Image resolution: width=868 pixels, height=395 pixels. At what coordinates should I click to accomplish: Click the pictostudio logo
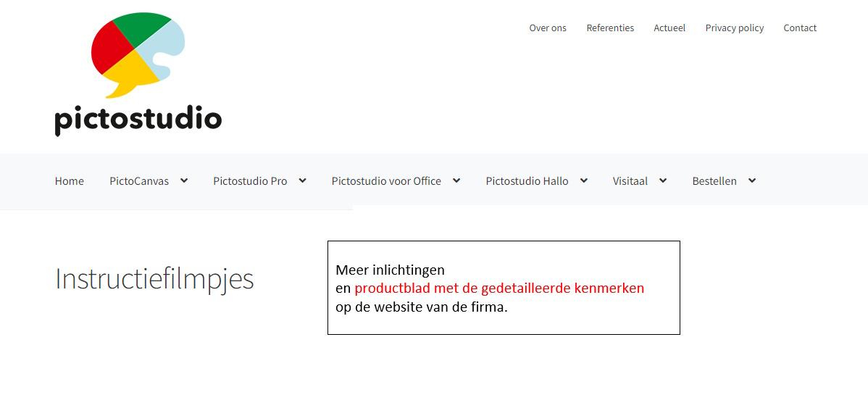138,74
